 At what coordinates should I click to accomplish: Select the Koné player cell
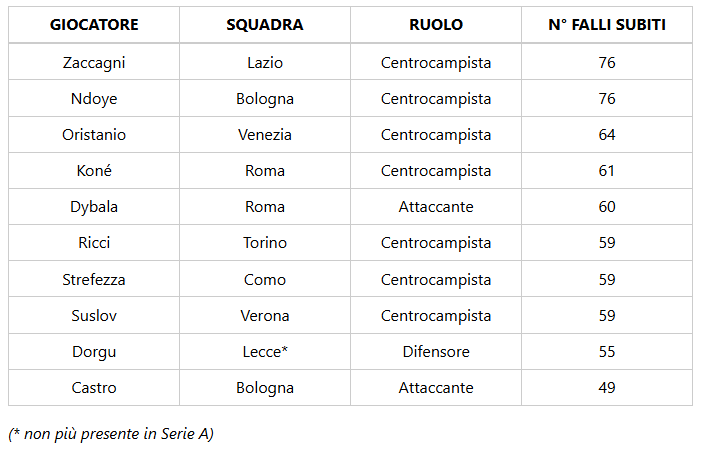[x=94, y=171]
